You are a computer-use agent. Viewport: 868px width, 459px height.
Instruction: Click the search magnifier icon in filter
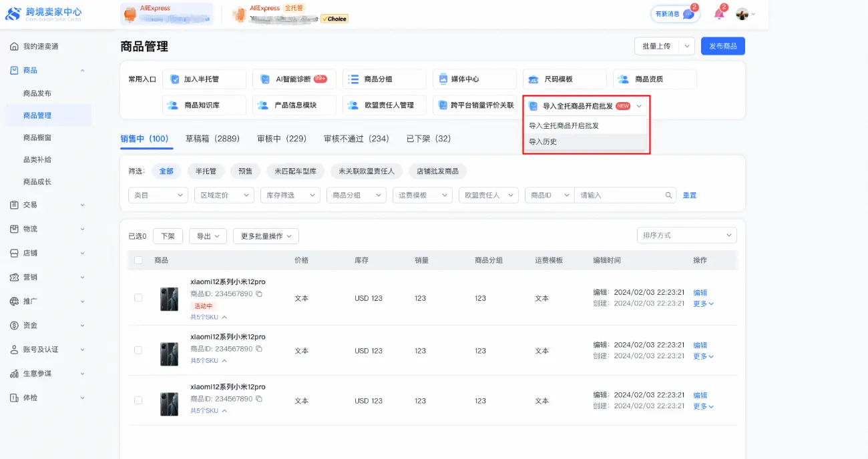tap(668, 195)
